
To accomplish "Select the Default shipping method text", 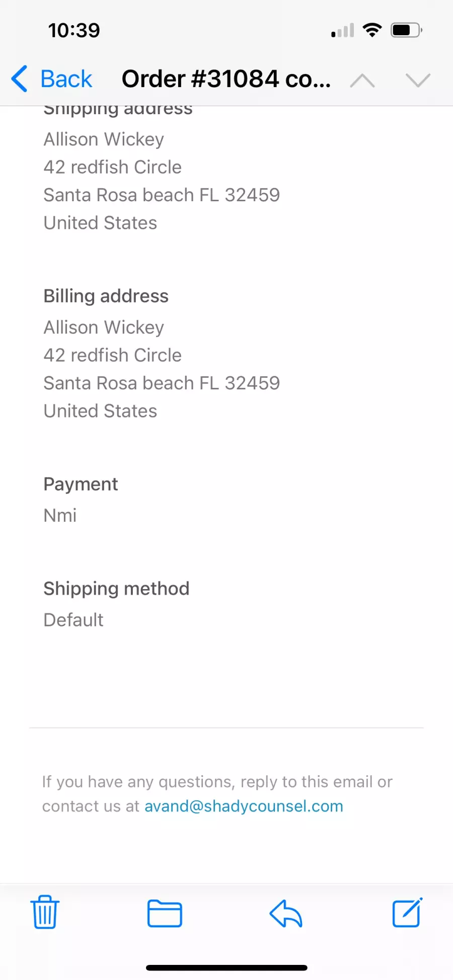I will pyautogui.click(x=73, y=620).
